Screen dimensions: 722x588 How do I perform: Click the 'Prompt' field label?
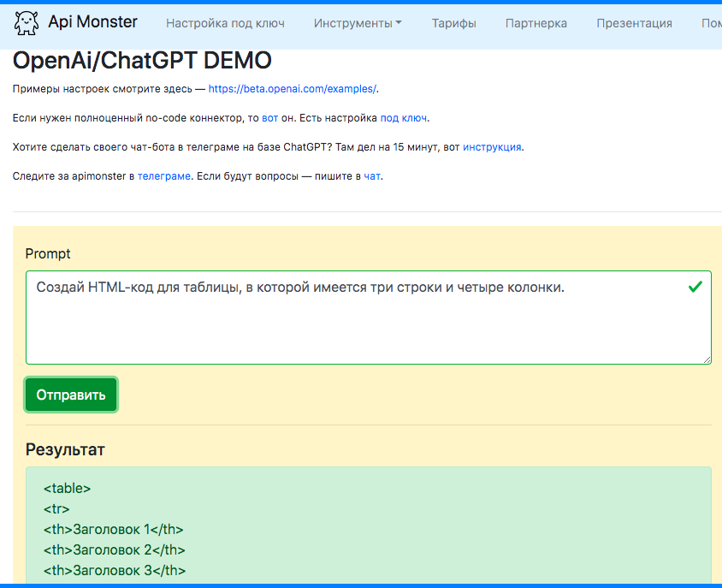[x=48, y=254]
